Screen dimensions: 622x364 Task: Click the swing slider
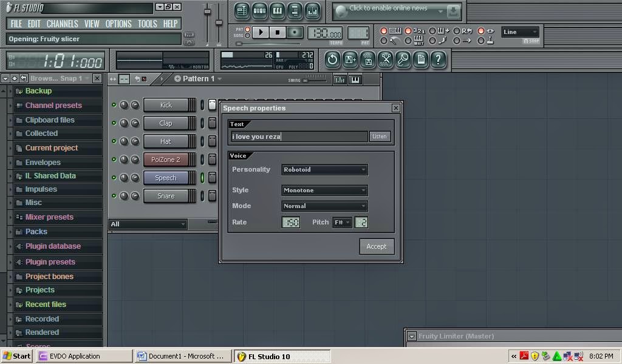click(315, 80)
